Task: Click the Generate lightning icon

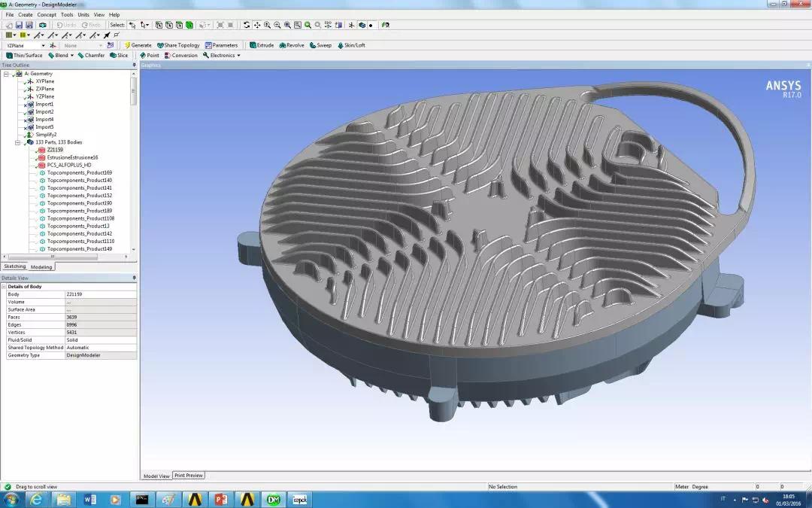Action: point(127,46)
